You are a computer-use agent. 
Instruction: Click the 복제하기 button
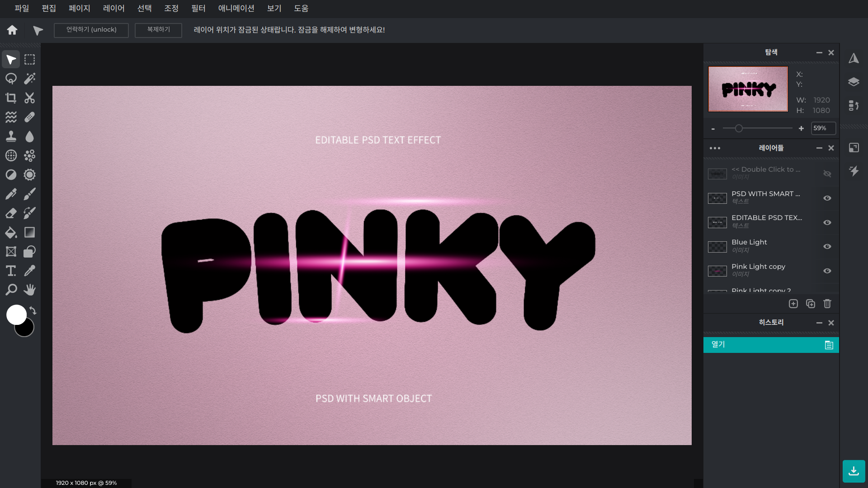coord(158,30)
